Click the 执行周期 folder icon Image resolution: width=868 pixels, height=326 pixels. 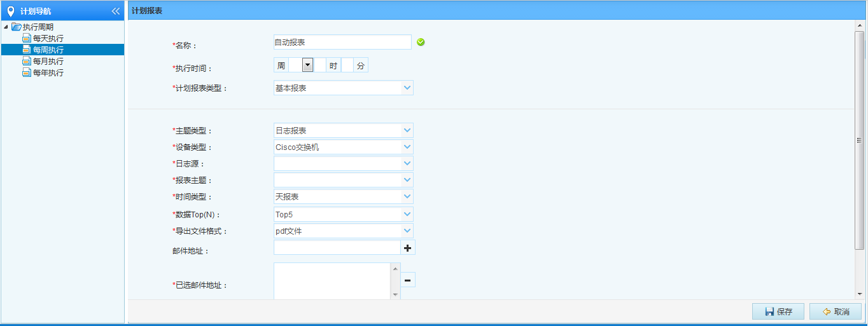pos(17,27)
